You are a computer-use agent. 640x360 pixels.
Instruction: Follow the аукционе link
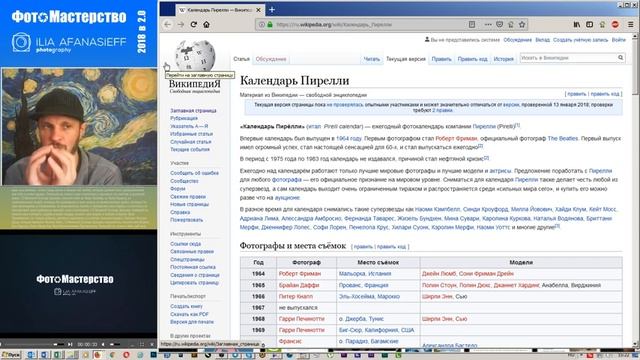coord(287,198)
